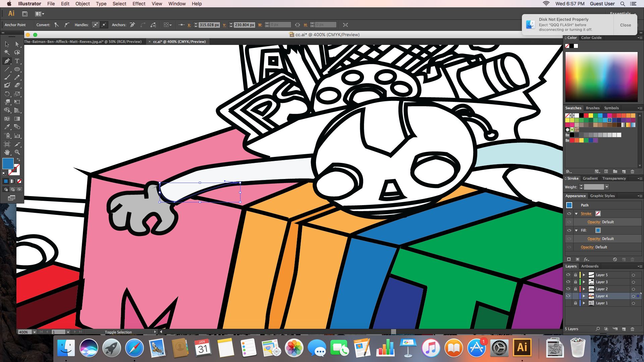Toggle Fill visibility in Appearance panel
The height and width of the screenshot is (362, 644).
click(569, 230)
